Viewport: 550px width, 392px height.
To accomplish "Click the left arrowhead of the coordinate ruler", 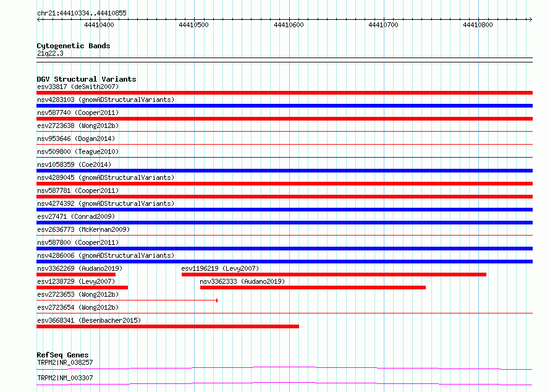I will point(39,19).
